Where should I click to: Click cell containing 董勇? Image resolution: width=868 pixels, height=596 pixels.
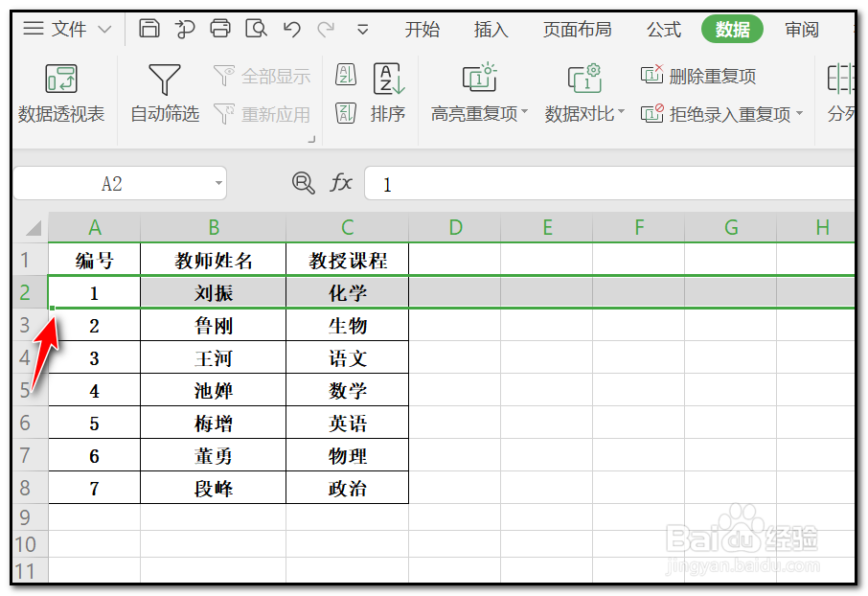(213, 456)
